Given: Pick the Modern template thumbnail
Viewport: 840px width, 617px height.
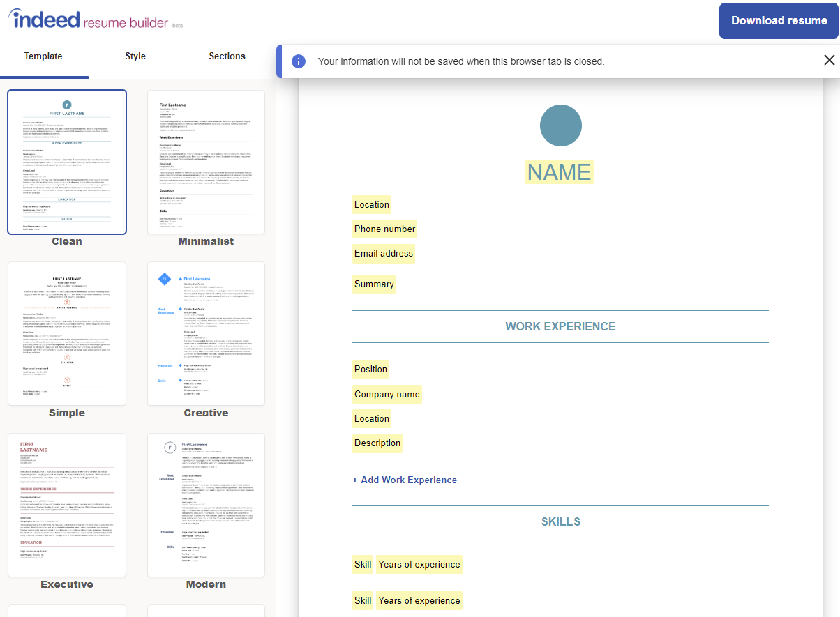Looking at the screenshot, I should click(x=207, y=505).
